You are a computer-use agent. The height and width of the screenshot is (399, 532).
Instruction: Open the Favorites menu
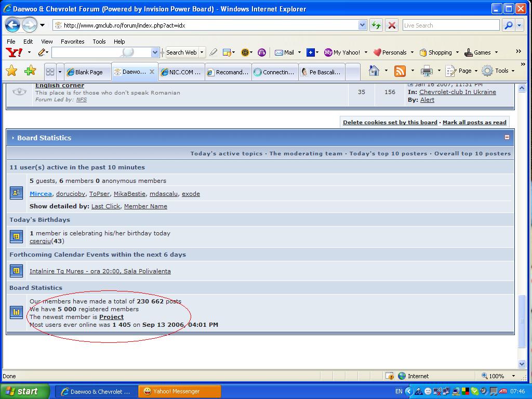[72, 42]
